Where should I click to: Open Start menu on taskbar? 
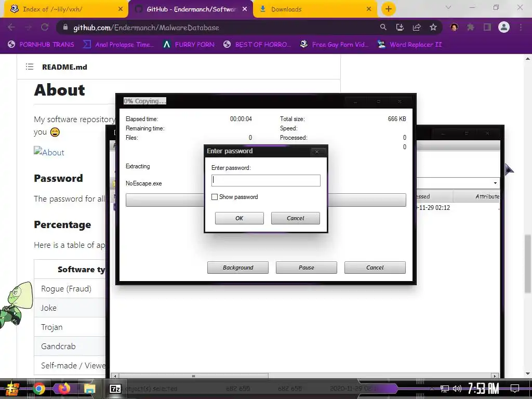(x=12, y=389)
